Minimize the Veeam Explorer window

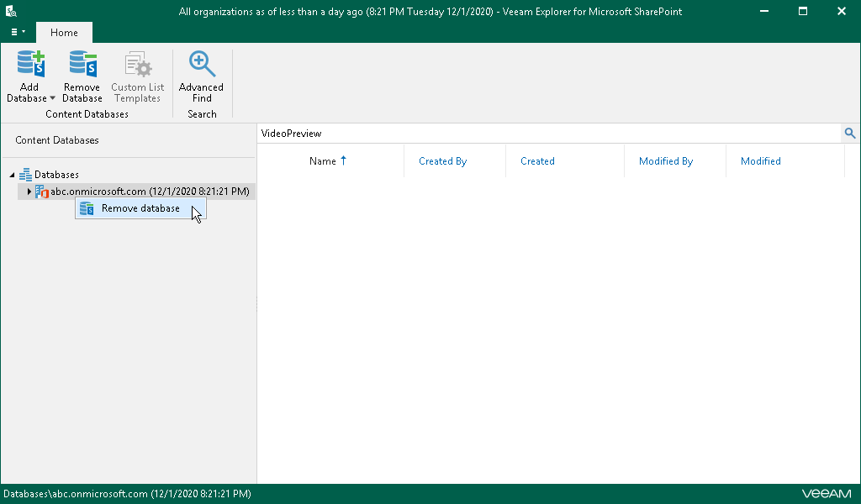[763, 11]
